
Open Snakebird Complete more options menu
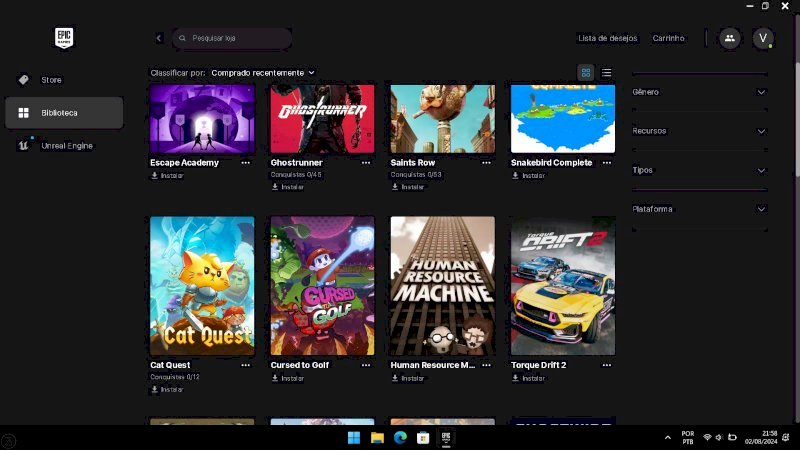[x=607, y=163]
